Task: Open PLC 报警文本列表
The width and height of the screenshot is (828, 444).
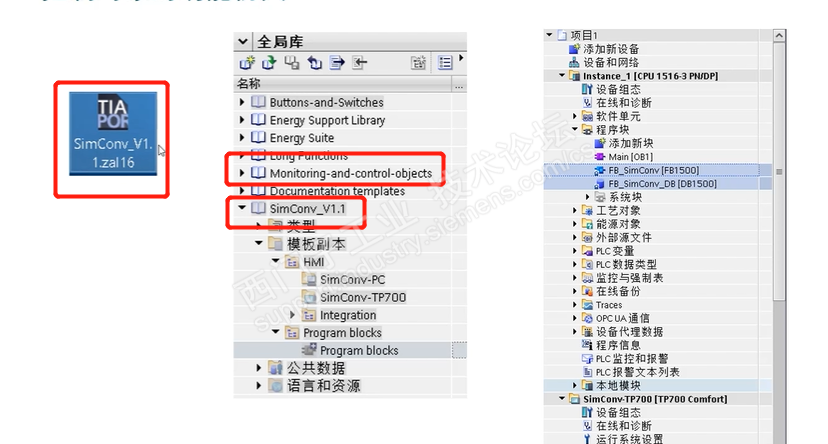Action: tap(637, 372)
